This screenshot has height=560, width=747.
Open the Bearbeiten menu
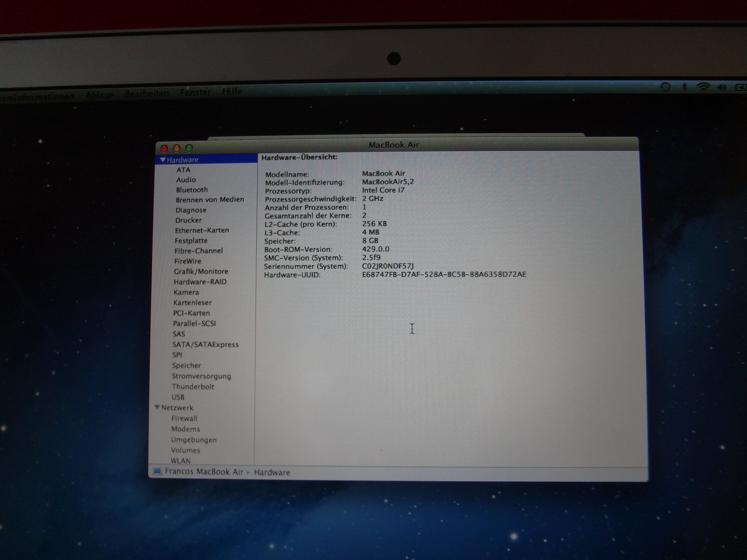click(146, 93)
